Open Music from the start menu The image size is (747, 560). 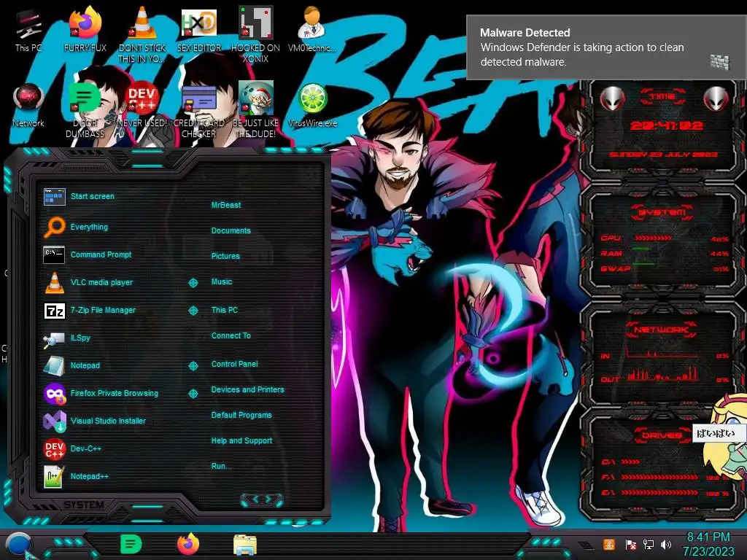[222, 282]
